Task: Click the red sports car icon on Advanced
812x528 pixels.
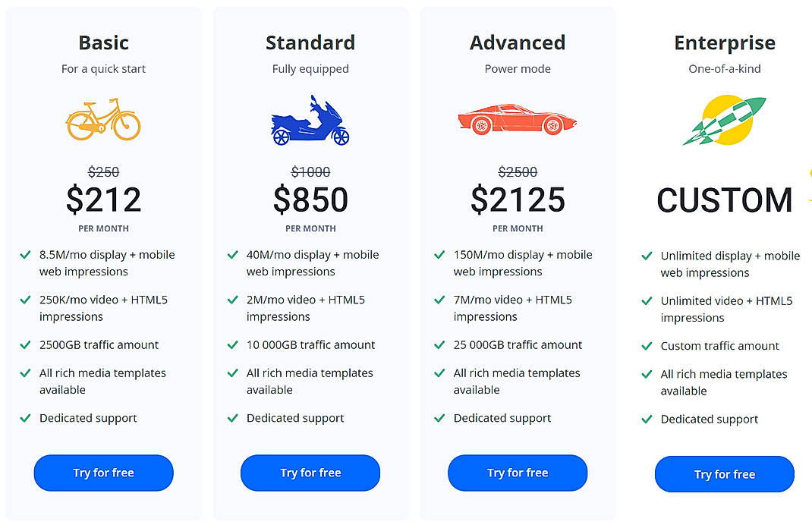Action: (517, 120)
